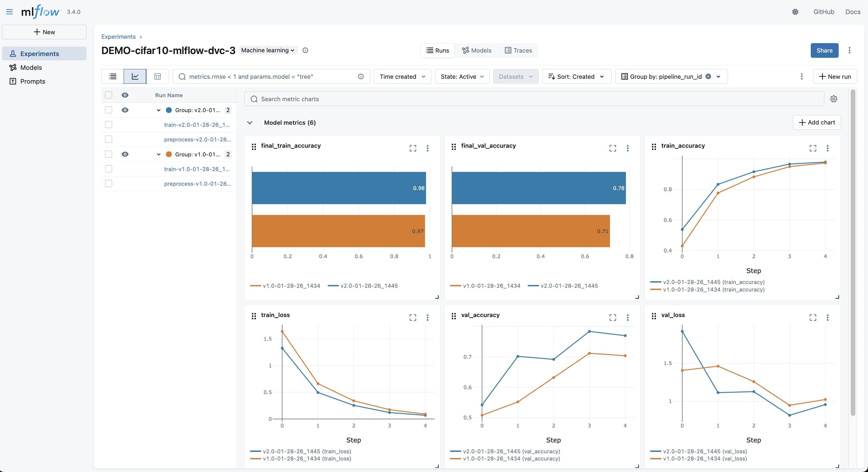Open the main navigation hamburger menu
The height and width of the screenshot is (472, 868).
(9, 12)
